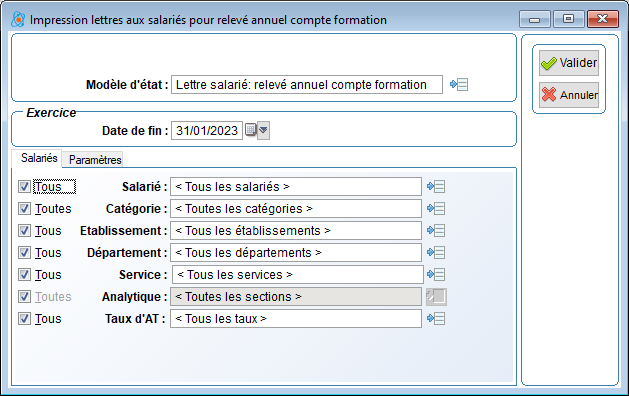Click the Tous les établissements field

(x=296, y=231)
